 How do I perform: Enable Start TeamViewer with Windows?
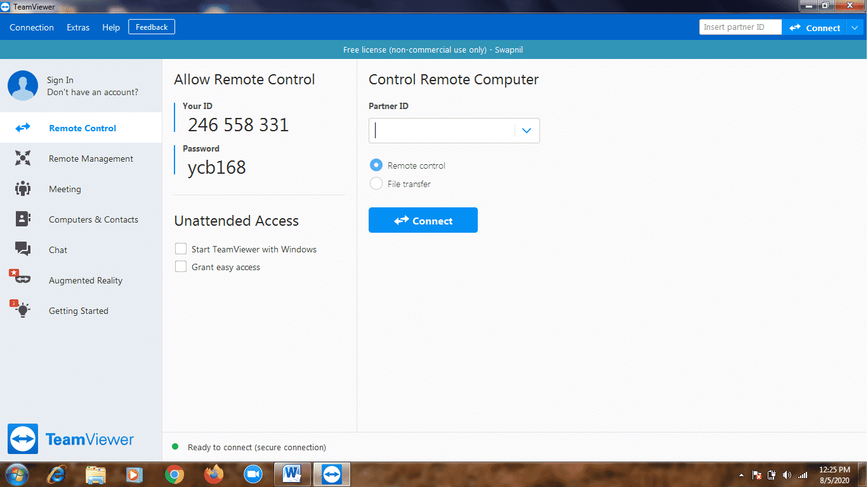pos(181,249)
